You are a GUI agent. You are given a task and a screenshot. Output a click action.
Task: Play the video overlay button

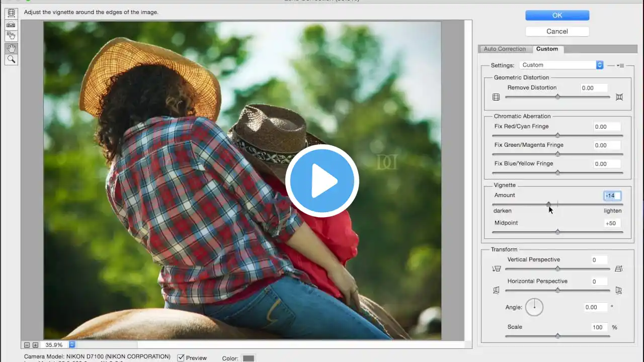322,181
